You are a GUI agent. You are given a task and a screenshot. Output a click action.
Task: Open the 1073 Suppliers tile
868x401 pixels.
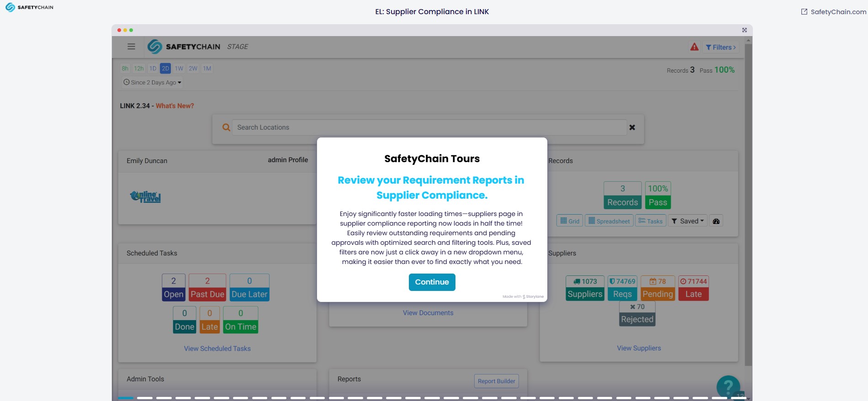[585, 288]
